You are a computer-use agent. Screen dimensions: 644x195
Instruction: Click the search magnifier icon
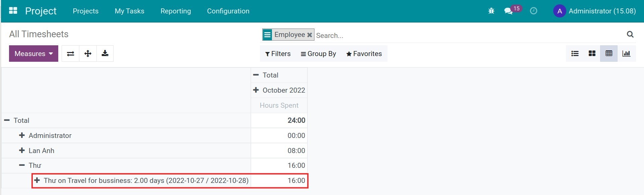pos(630,34)
